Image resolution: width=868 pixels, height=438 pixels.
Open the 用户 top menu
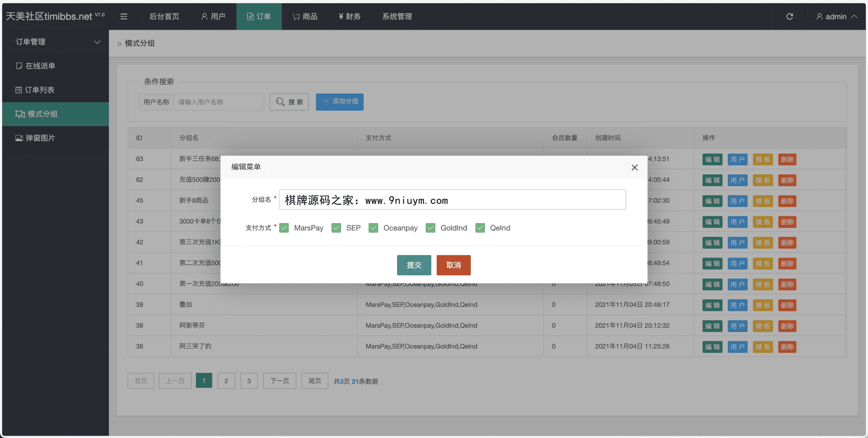[x=213, y=17]
